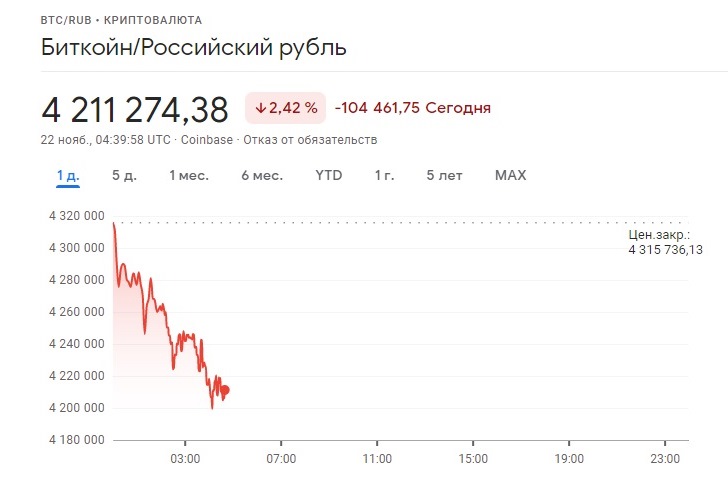Switch chart to 1 г. range

384,175
